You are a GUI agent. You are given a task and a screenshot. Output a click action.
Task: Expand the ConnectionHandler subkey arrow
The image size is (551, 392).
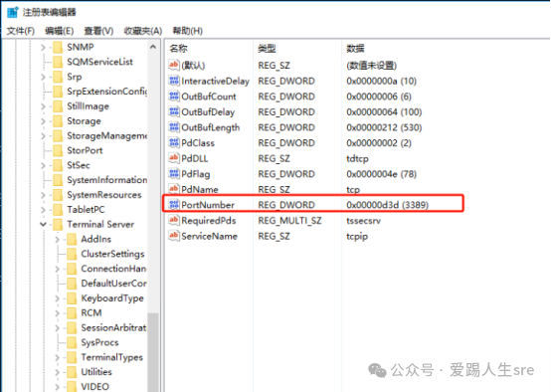[x=57, y=269]
